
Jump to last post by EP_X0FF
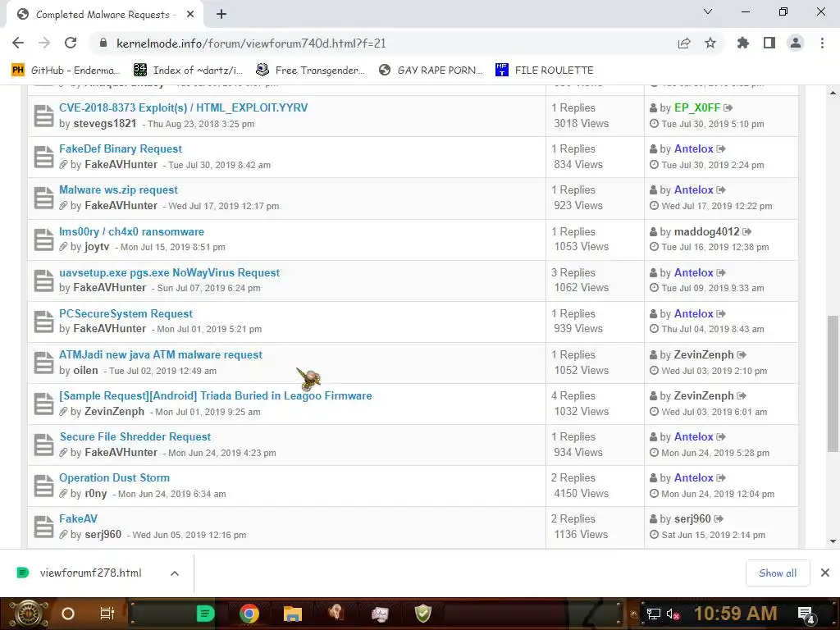click(x=728, y=107)
